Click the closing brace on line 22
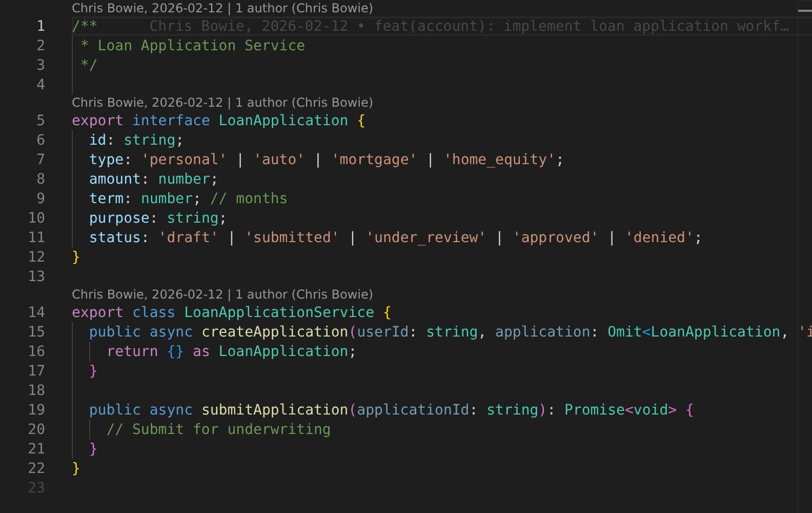This screenshot has width=812, height=513. [x=76, y=468]
